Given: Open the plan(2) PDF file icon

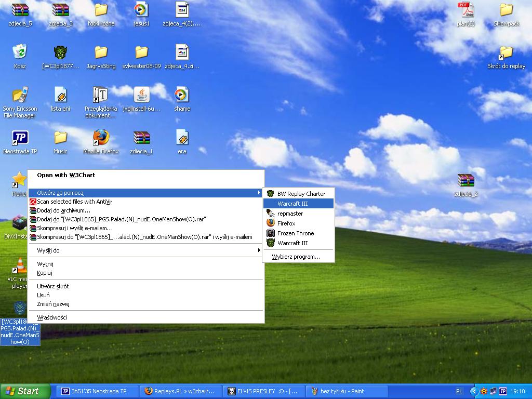Looking at the screenshot, I should (465, 10).
